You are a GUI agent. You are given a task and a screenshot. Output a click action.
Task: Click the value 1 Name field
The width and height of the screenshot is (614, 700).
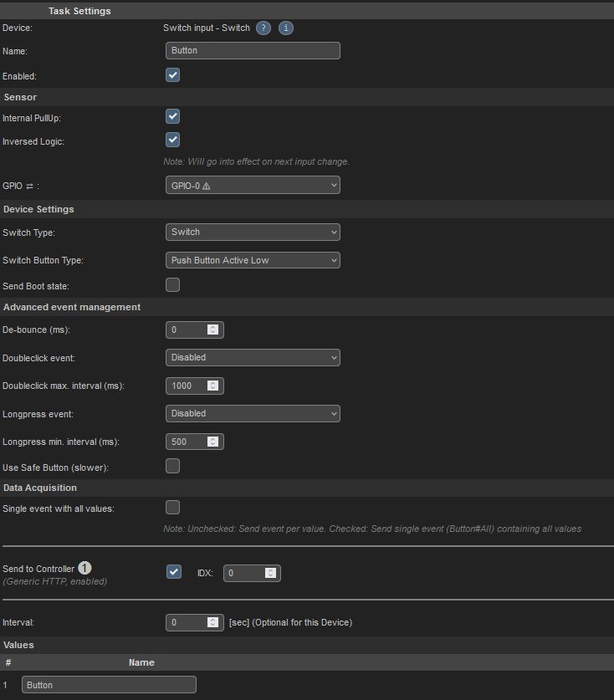coord(109,685)
